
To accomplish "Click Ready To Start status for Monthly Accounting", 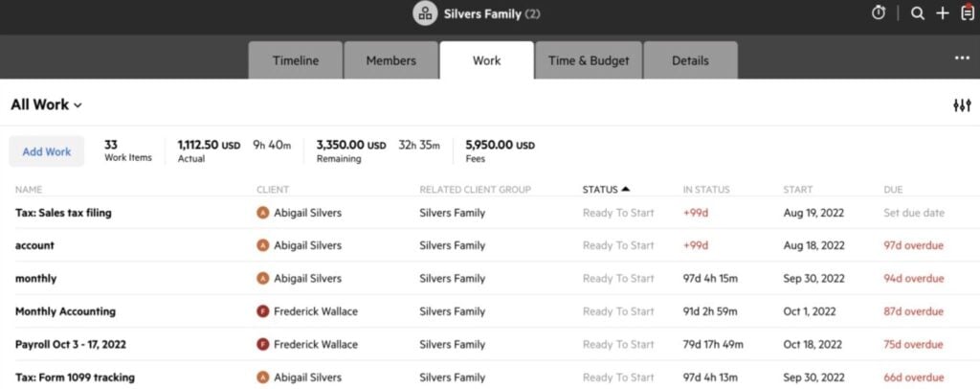I will tap(618, 311).
